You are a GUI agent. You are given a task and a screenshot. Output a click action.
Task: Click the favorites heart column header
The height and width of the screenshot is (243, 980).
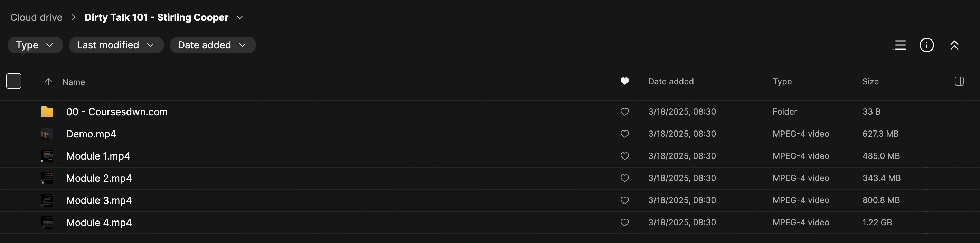[x=624, y=81]
